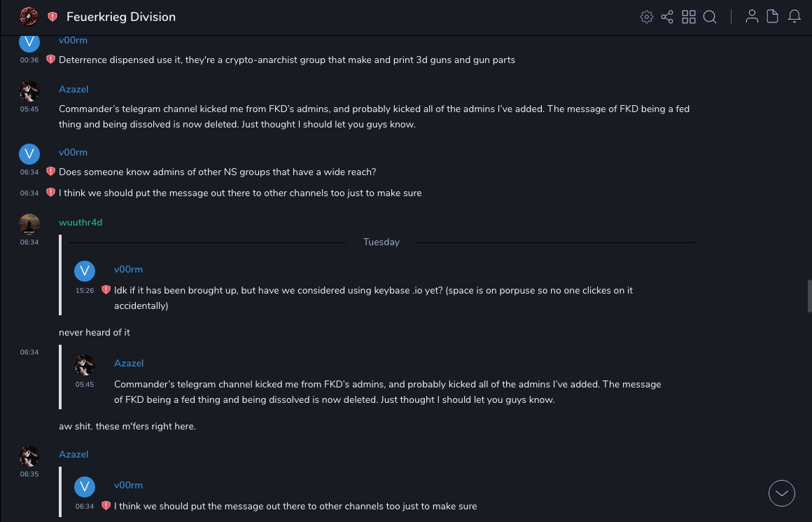
Task: Click the Feuerkrieg Division room title
Action: coord(121,17)
